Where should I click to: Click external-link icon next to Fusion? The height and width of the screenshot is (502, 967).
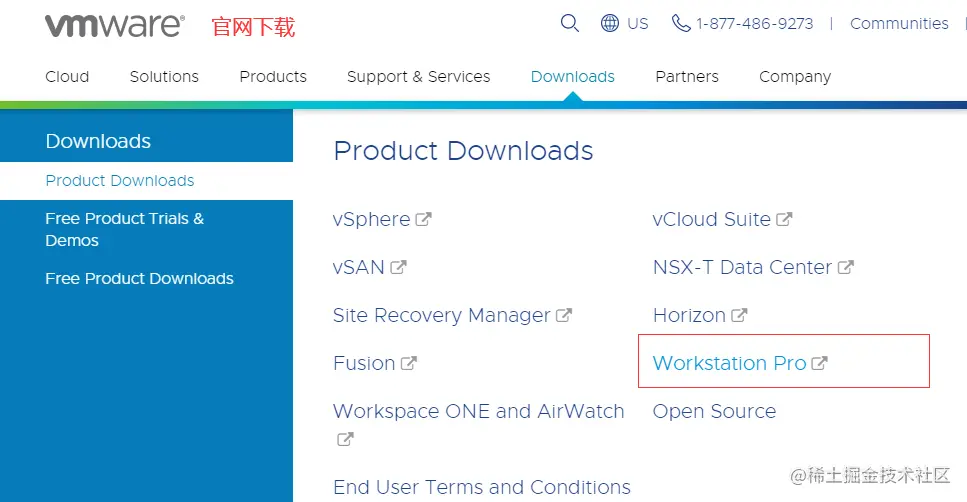click(409, 363)
